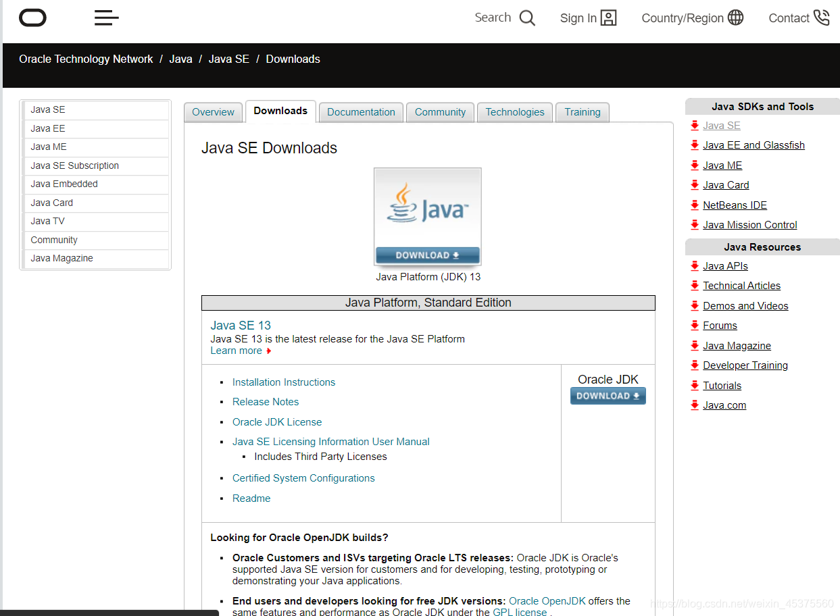Open the Developer Training link

point(745,365)
